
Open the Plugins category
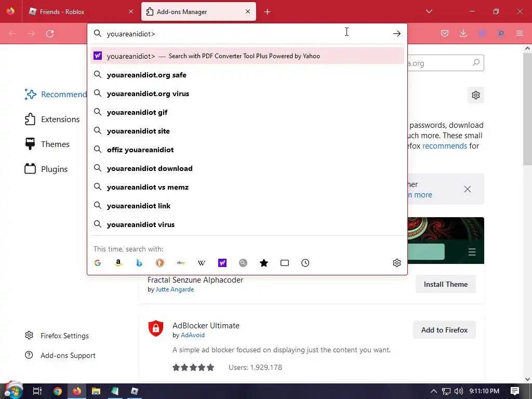(x=46, y=169)
